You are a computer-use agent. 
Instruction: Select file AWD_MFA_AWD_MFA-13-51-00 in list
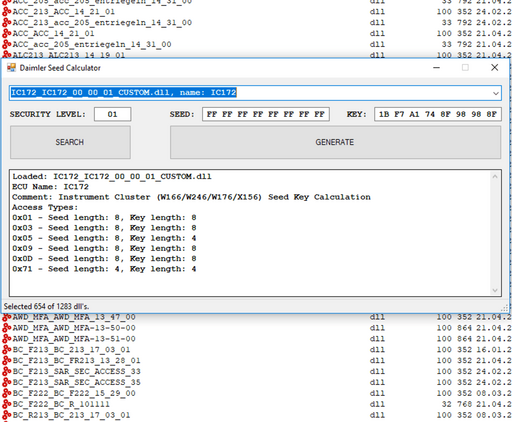pyautogui.click(x=74, y=339)
